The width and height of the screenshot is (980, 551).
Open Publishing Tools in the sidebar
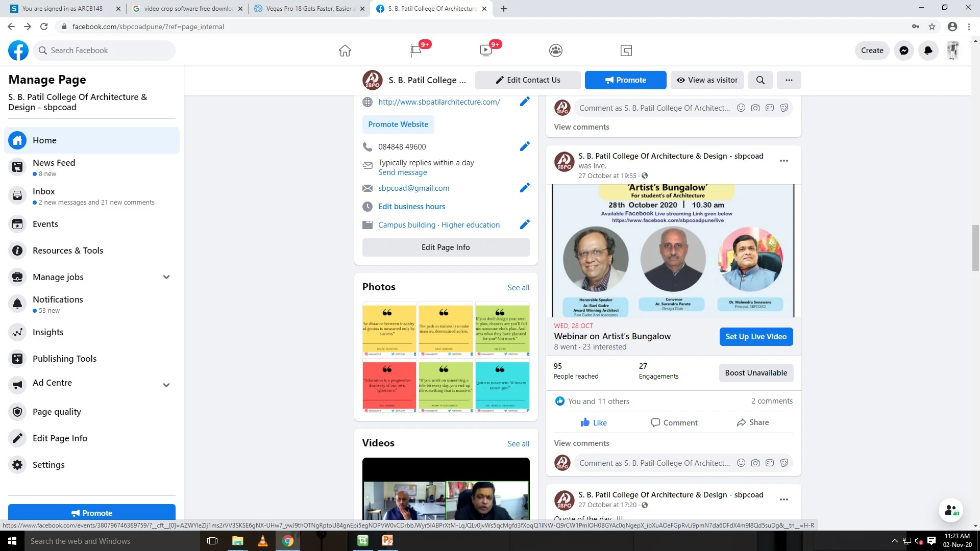click(92, 359)
